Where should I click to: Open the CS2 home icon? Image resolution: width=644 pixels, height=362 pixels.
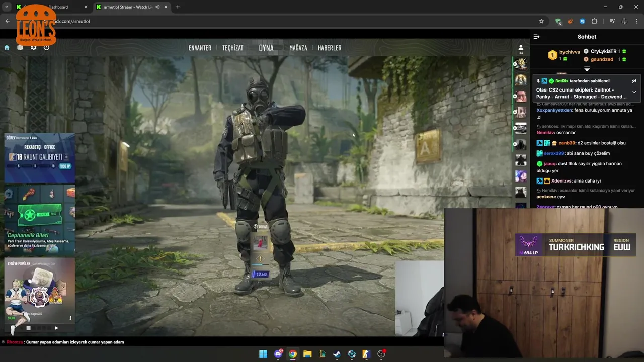(7, 48)
